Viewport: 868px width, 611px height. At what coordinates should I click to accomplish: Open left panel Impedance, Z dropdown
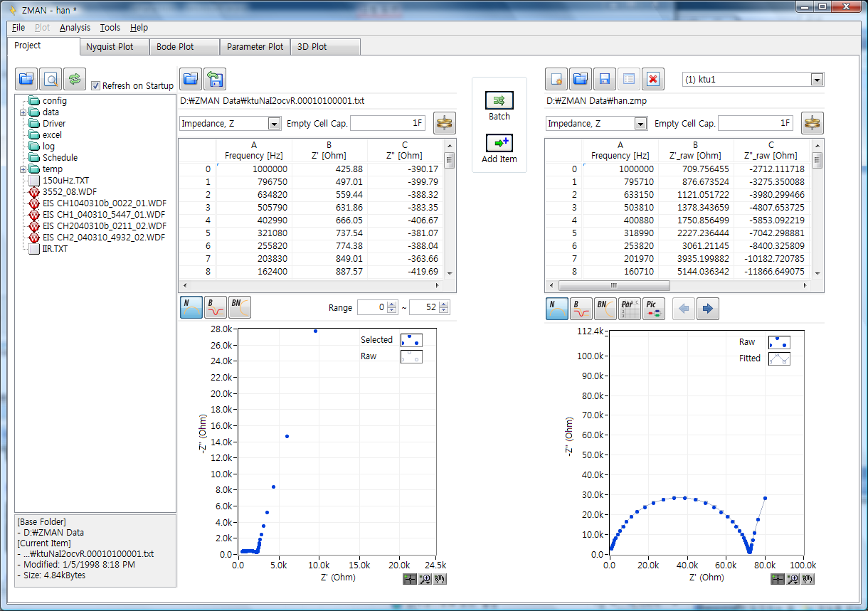click(274, 124)
